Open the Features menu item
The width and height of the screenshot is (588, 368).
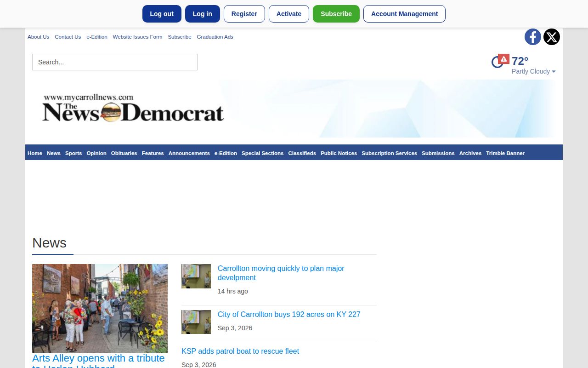tap(153, 153)
